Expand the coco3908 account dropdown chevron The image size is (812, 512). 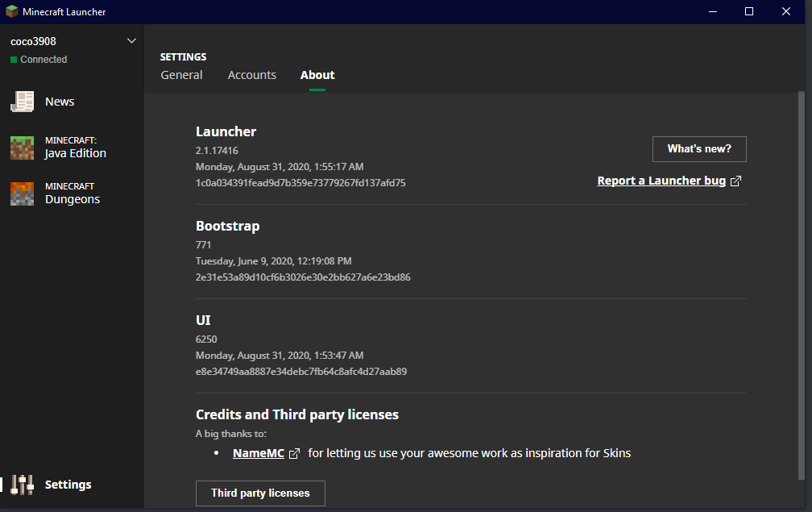coord(131,41)
